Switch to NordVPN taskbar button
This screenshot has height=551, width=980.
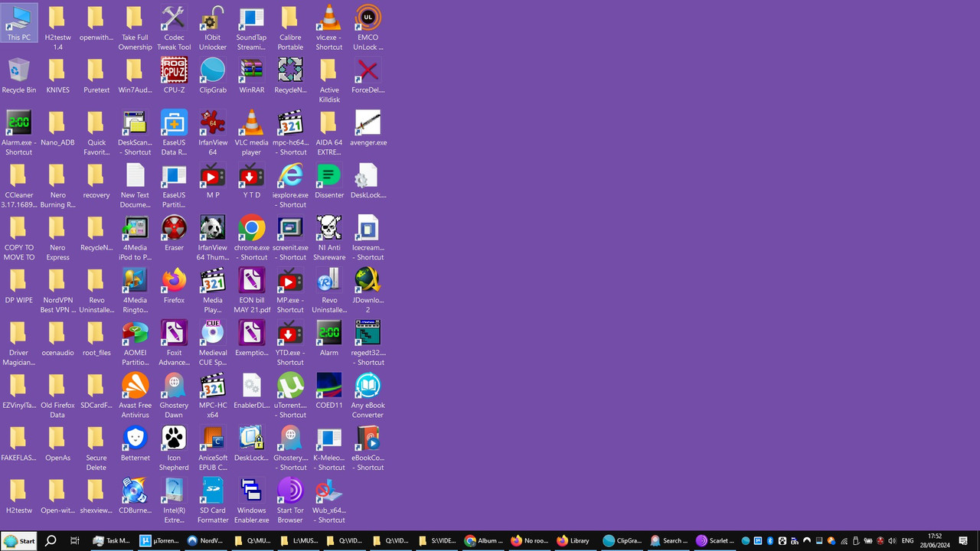(x=207, y=541)
